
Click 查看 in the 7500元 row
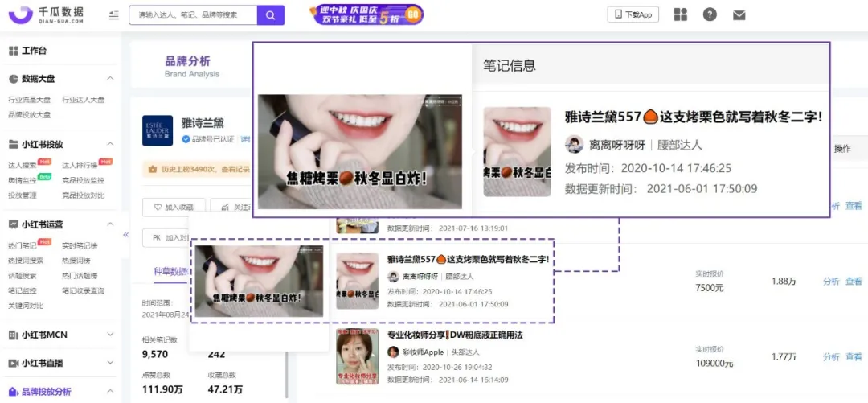[x=853, y=281]
